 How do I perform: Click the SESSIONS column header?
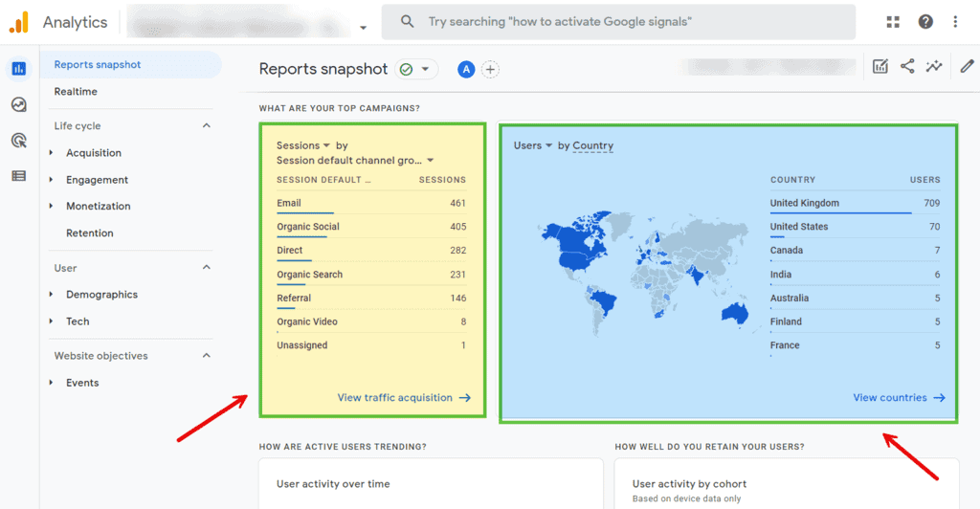click(442, 180)
